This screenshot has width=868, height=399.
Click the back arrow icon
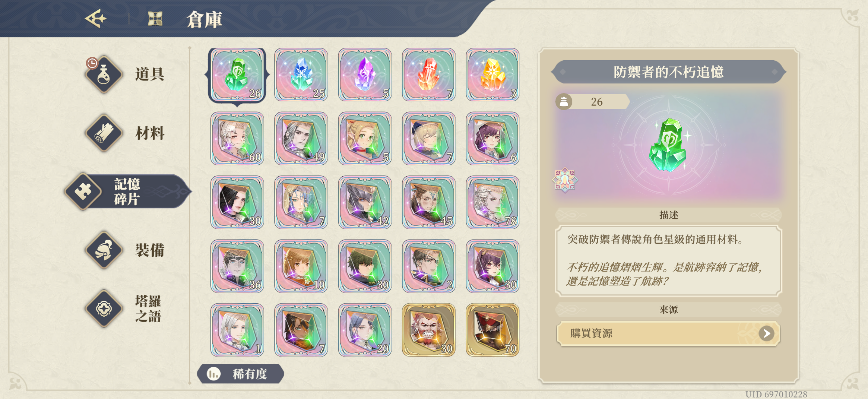96,19
